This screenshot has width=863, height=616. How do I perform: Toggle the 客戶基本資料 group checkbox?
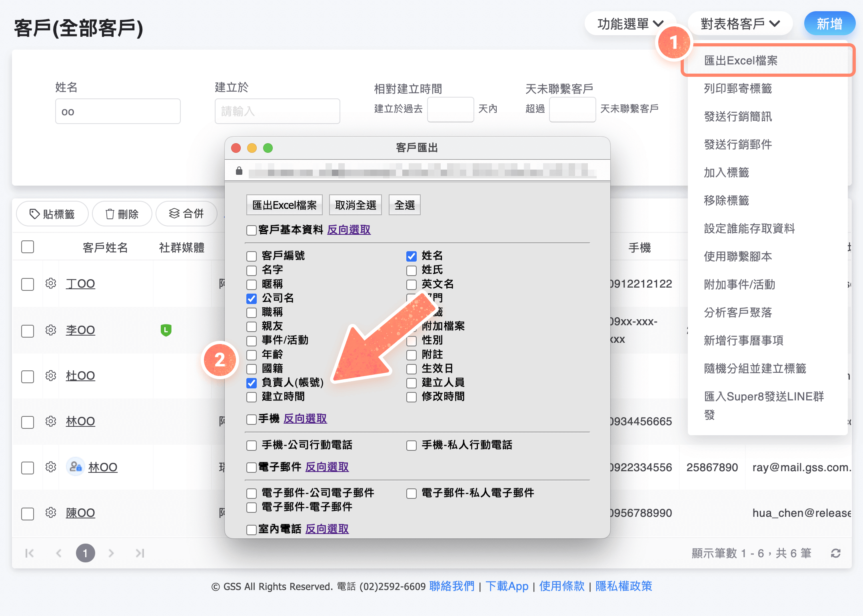tap(252, 230)
